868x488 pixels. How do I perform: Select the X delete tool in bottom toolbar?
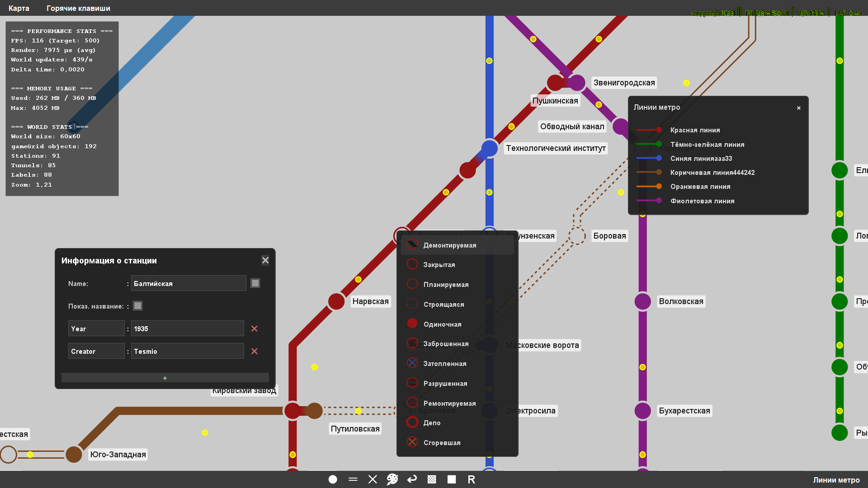coord(373,479)
